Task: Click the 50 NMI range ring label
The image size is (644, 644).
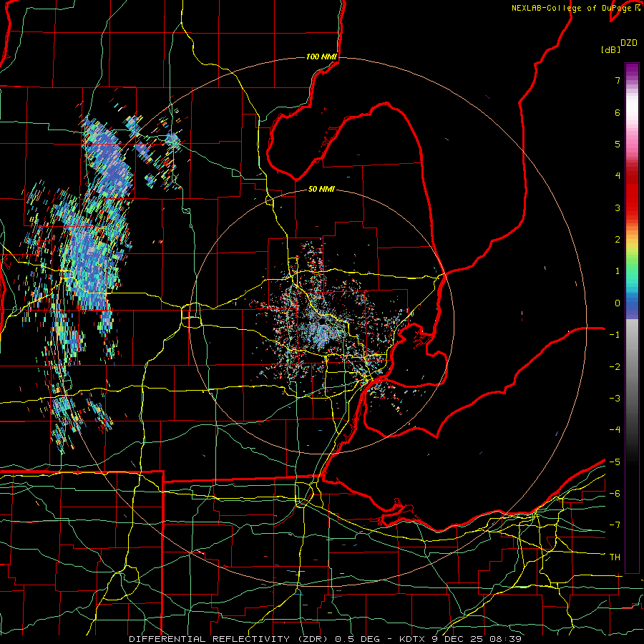Action: tap(321, 189)
